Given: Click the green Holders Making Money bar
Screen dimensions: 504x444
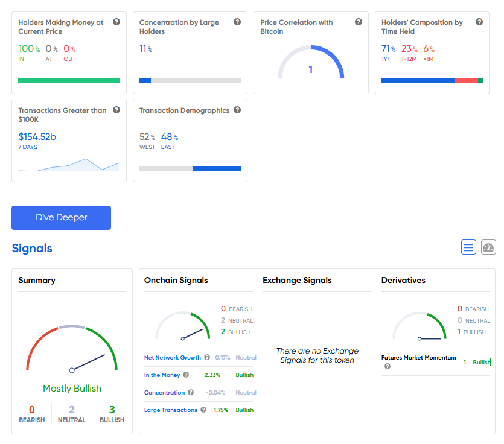Looking at the screenshot, I should tap(69, 80).
